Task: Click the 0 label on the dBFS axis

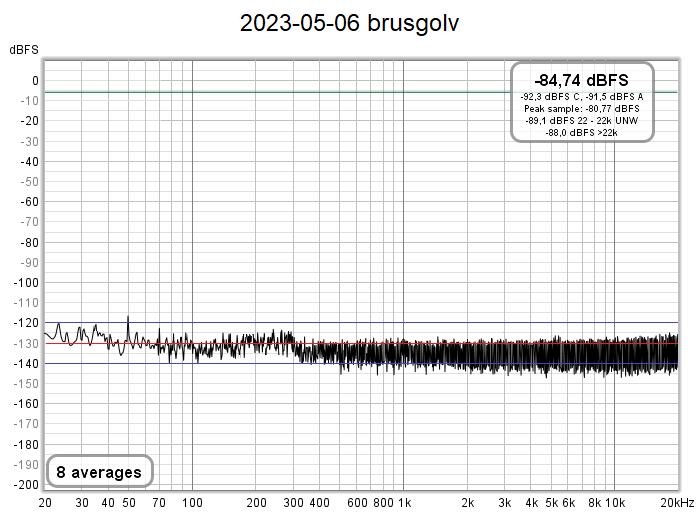Action: [34, 81]
